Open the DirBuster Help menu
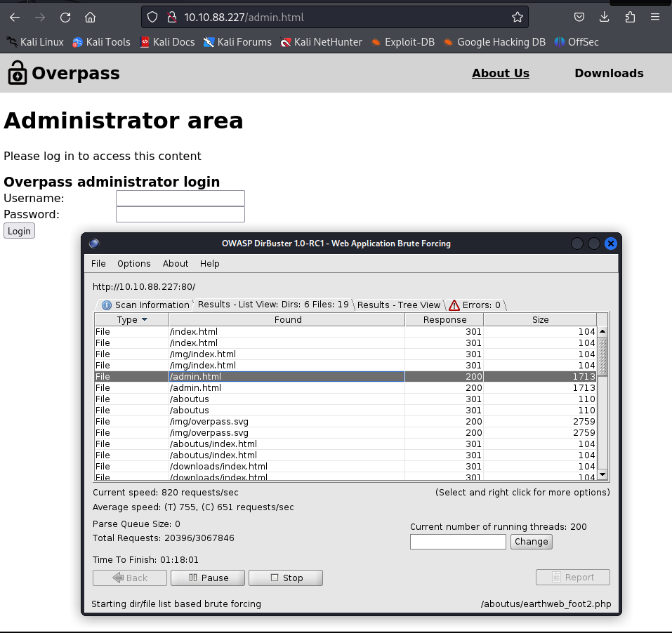 (x=209, y=263)
